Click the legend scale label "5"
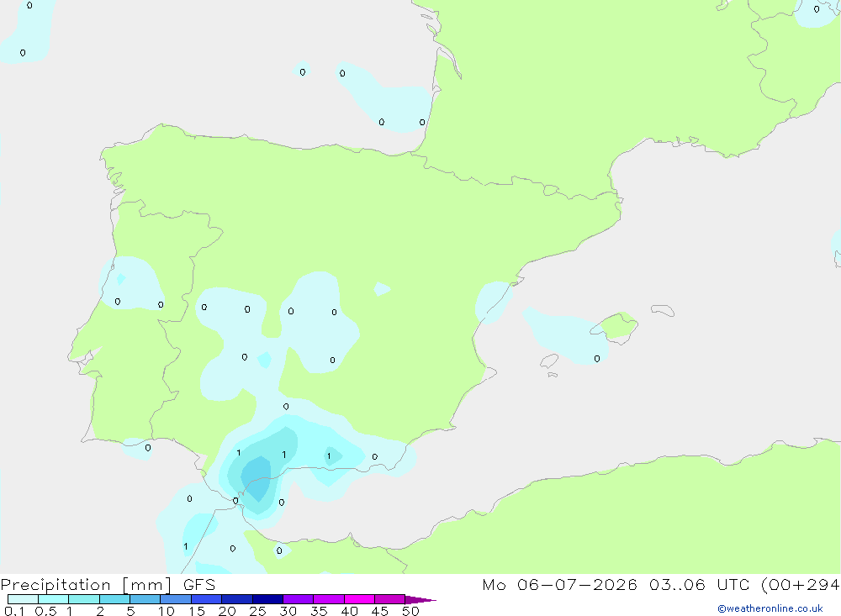 (x=130, y=611)
